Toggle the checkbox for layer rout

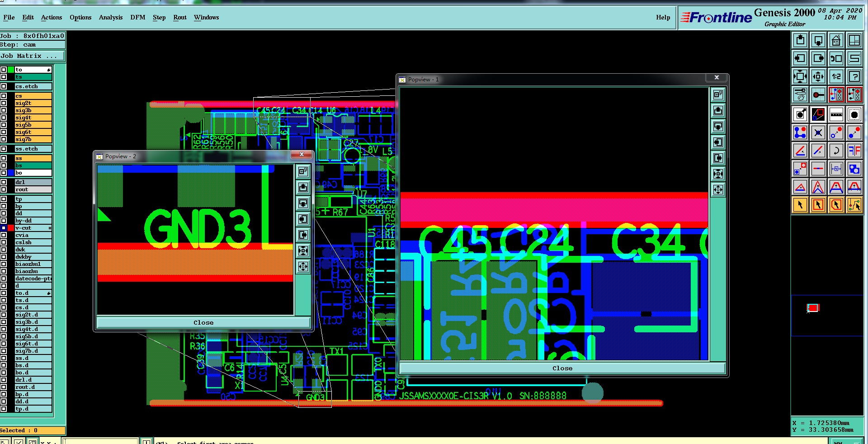(4, 189)
